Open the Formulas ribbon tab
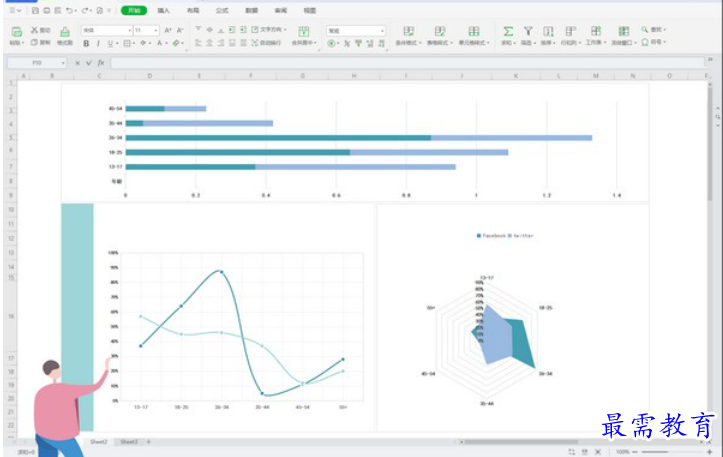 pyautogui.click(x=222, y=10)
